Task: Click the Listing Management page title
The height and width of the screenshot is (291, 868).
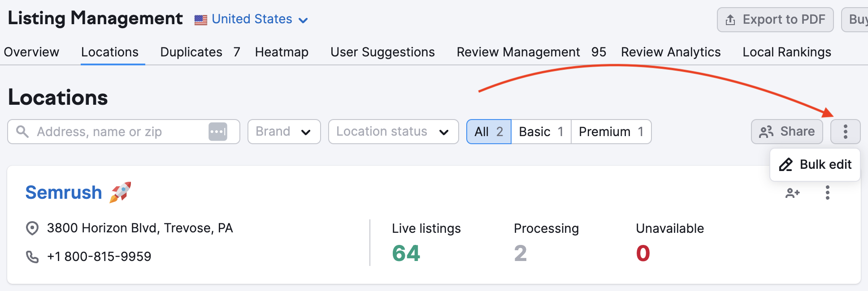Action: pos(95,18)
